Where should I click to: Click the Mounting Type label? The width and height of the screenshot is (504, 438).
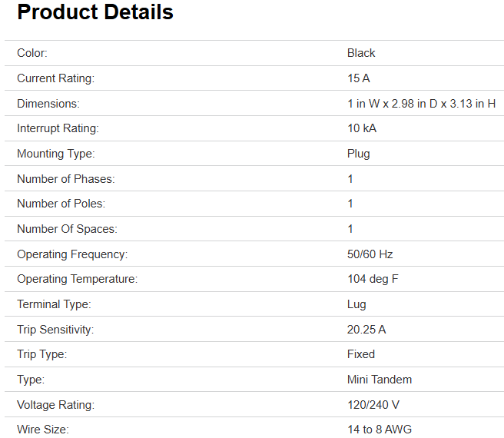(56, 154)
